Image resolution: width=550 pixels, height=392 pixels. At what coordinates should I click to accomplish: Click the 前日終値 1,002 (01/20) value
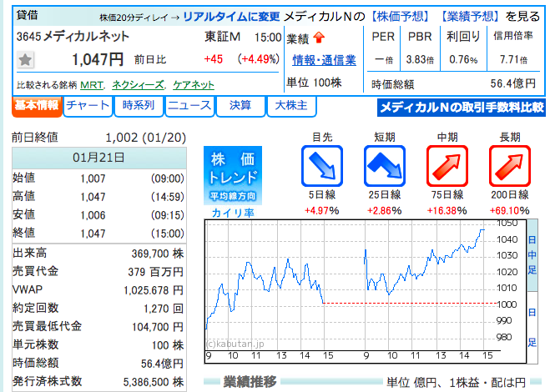click(145, 138)
